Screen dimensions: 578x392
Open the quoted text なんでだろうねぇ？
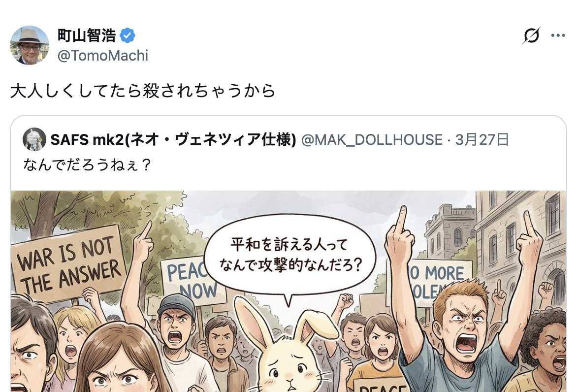(87, 164)
